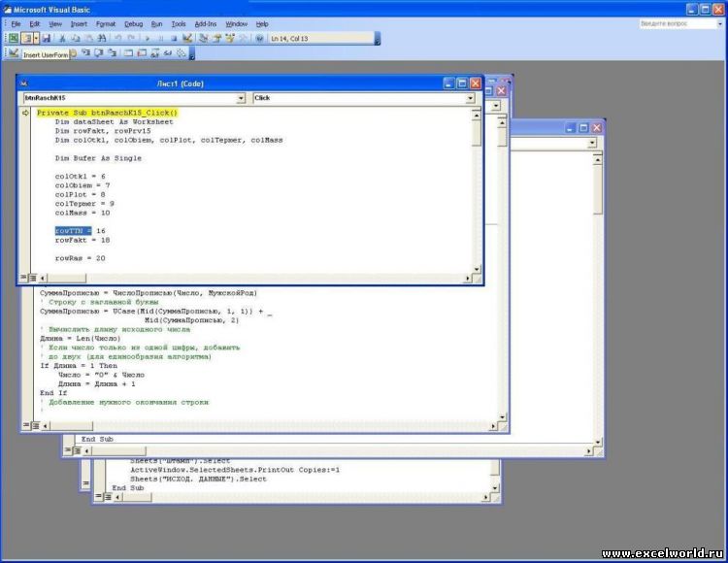Open the Add-Ins menu

206,22
